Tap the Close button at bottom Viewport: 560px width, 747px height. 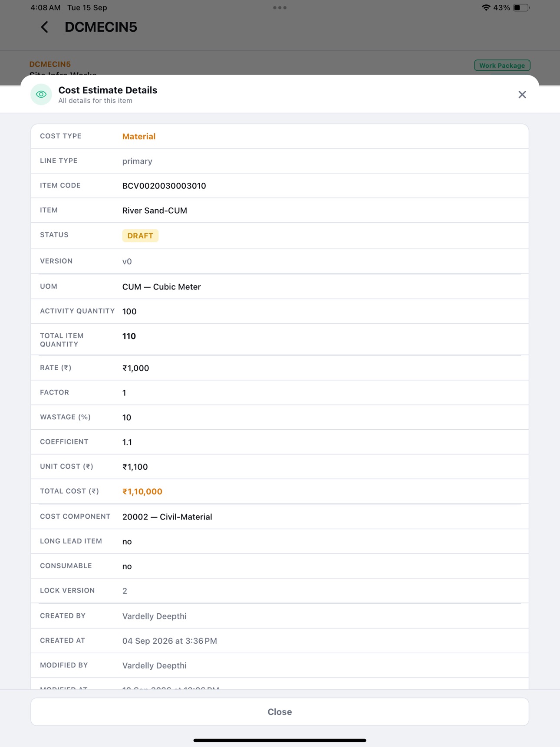(280, 712)
